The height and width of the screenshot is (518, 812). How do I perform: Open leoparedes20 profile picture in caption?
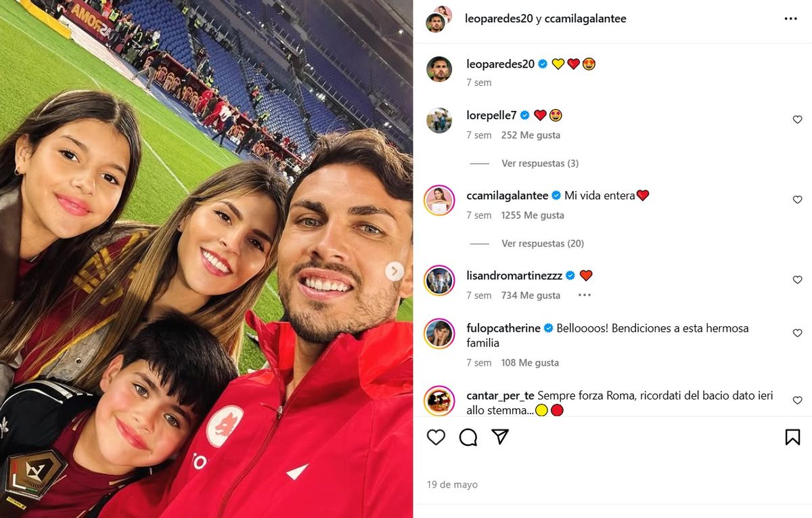439,69
